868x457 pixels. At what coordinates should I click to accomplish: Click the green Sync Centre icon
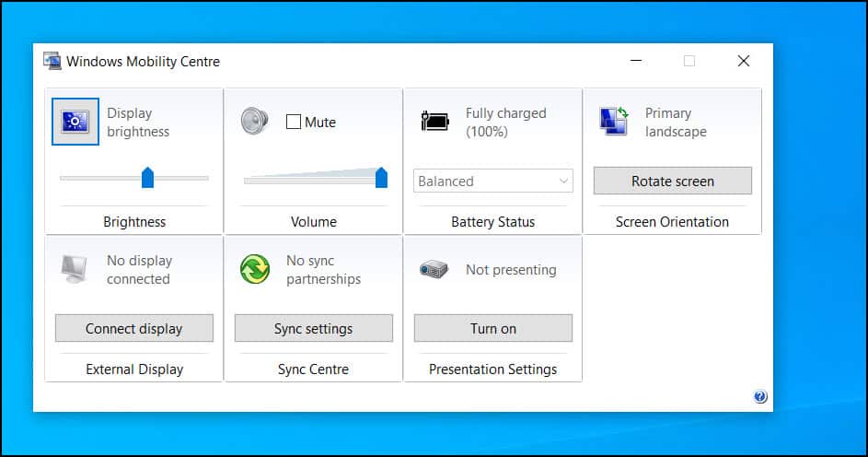coord(255,269)
